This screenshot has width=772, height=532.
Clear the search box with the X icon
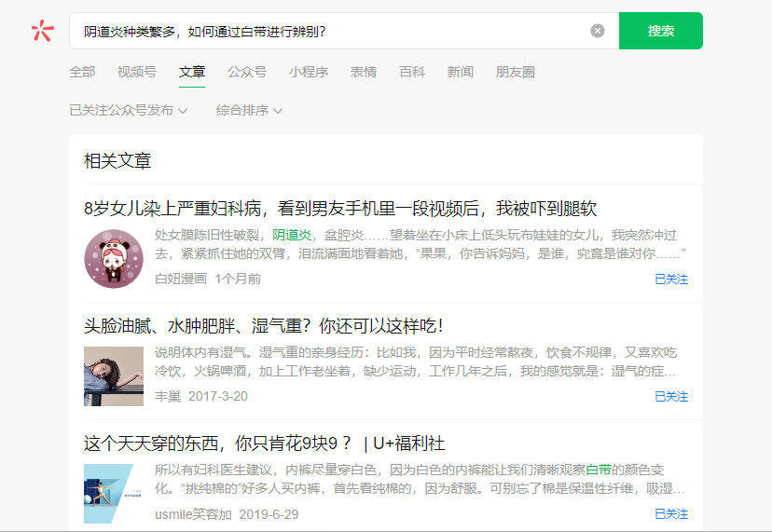click(598, 31)
